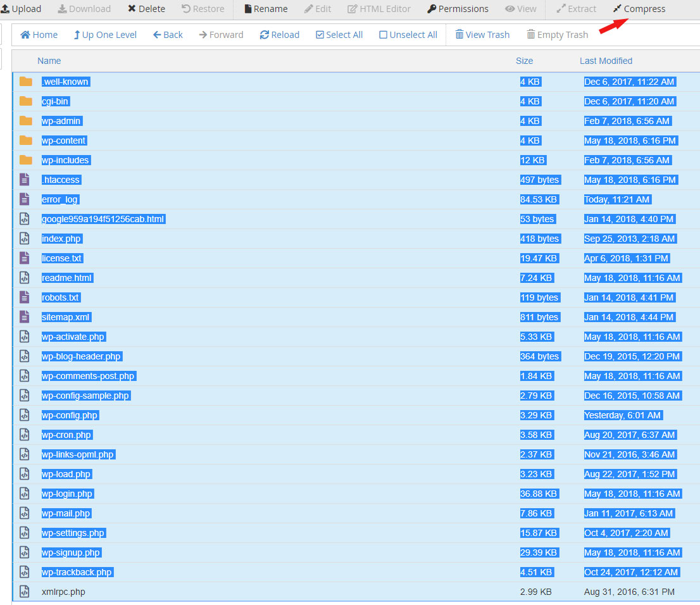Select the .htaccess file

[x=61, y=180]
